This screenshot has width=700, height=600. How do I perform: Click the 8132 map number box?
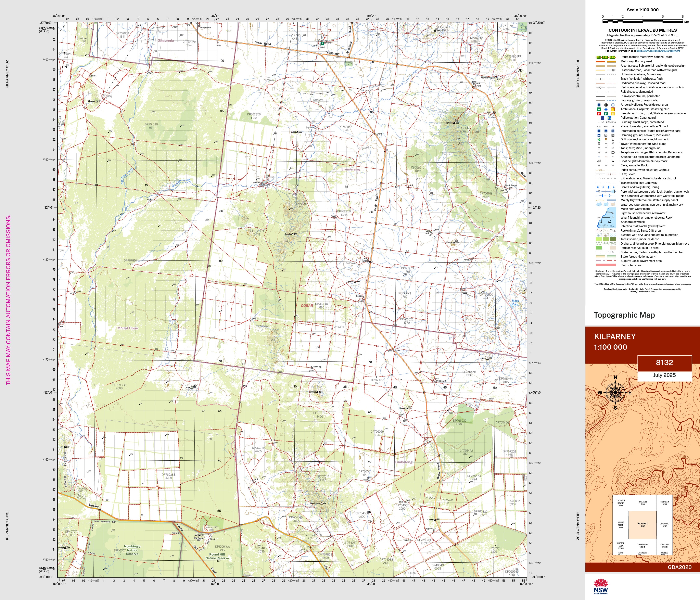tap(664, 362)
